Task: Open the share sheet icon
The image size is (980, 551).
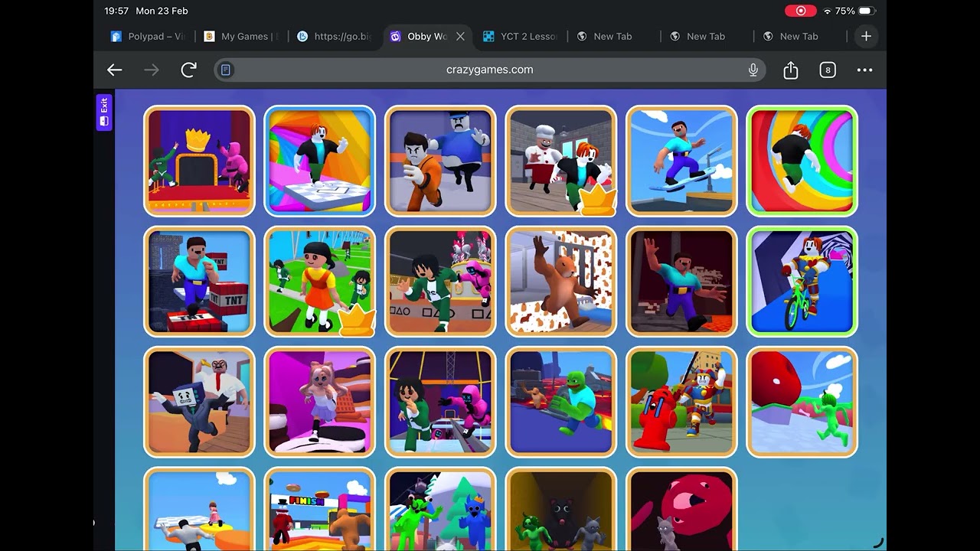Action: [791, 70]
